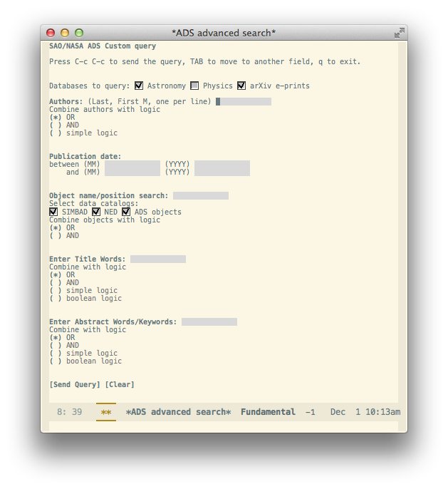448x489 pixels.
Task: Click the 'SAO/NASA ADS Custom query' heading
Action: [103, 46]
